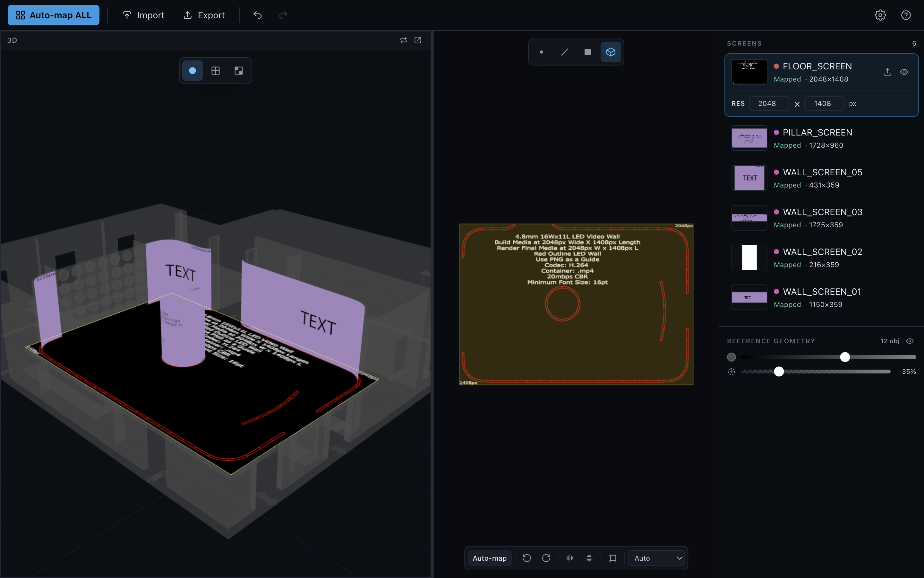
Task: Click the '35%' opacity value
Action: click(909, 372)
